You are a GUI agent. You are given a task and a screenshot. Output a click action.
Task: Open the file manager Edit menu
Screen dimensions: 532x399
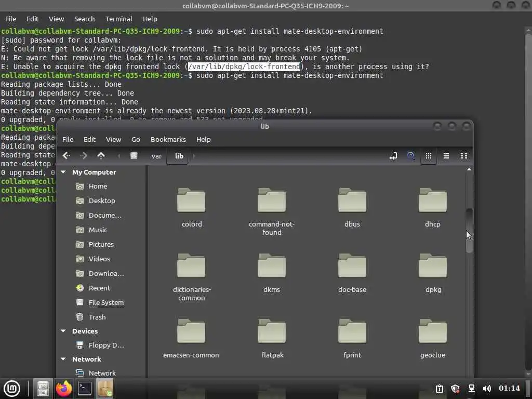click(89, 139)
